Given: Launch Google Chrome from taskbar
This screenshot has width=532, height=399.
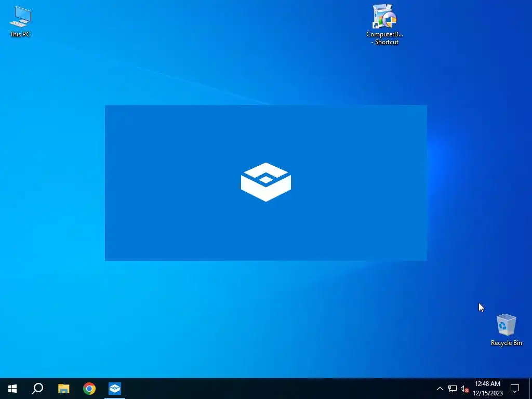Looking at the screenshot, I should click(89, 389).
